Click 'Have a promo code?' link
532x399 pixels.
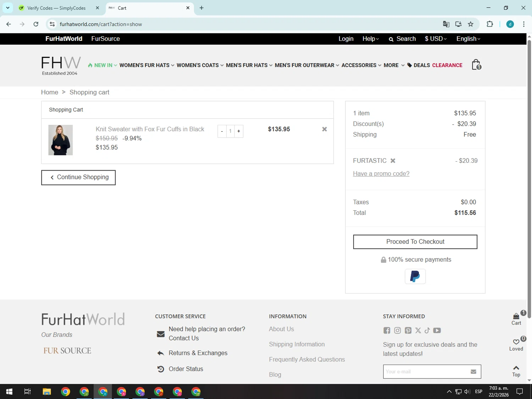click(381, 174)
